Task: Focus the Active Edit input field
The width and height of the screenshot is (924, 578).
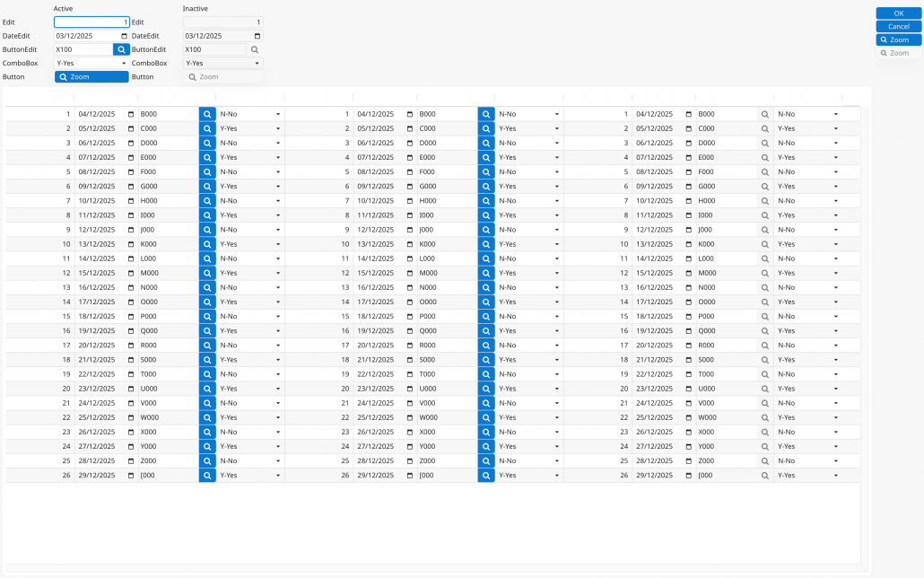Action: (x=92, y=22)
